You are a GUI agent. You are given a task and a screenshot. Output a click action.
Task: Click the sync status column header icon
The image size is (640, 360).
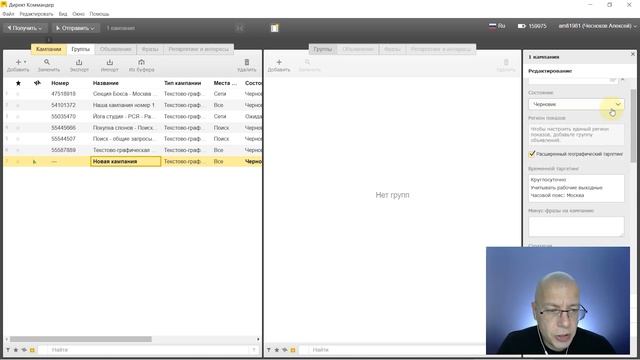pyautogui.click(x=37, y=83)
